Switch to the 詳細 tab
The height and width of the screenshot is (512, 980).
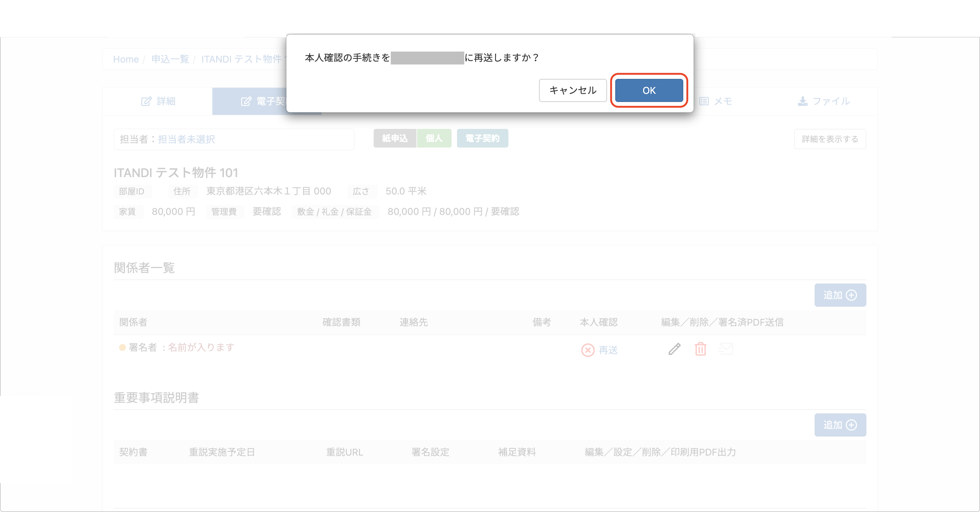(x=158, y=102)
